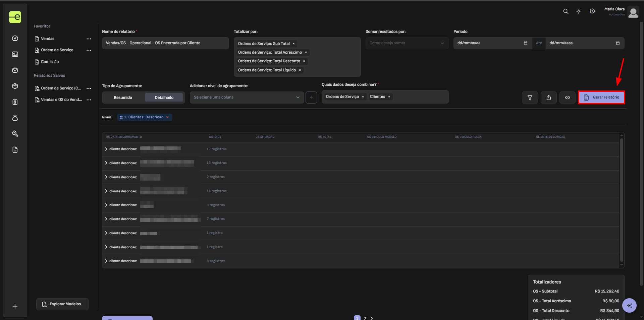Click the search magnifier icon in header
This screenshot has width=644, height=320.
(x=566, y=11)
